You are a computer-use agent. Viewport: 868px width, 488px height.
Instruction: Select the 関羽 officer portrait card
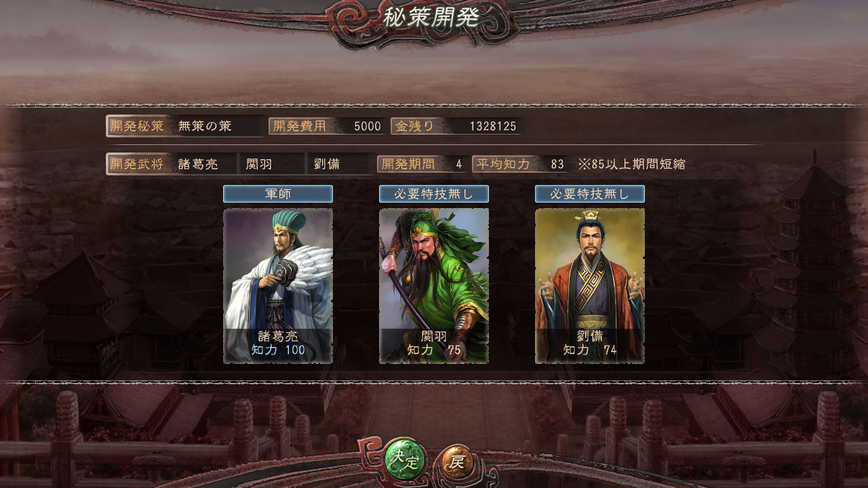coord(434,286)
